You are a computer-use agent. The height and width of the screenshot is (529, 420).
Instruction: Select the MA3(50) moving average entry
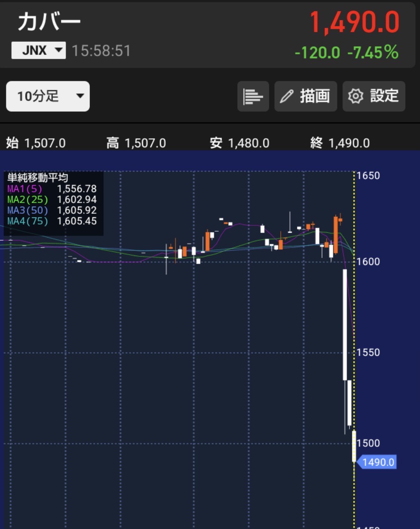point(52,210)
